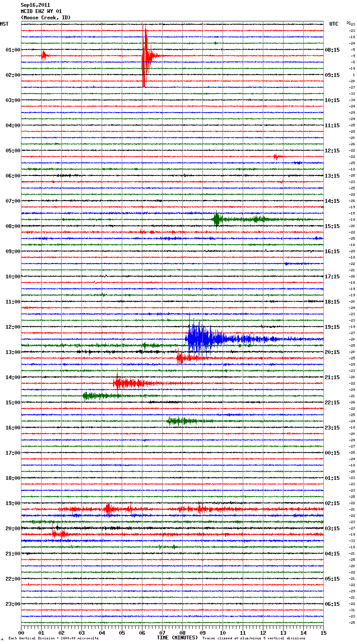The image size is (357, 644).
Task: Click the station name (Moose Creek, ID)
Action: tap(46, 18)
